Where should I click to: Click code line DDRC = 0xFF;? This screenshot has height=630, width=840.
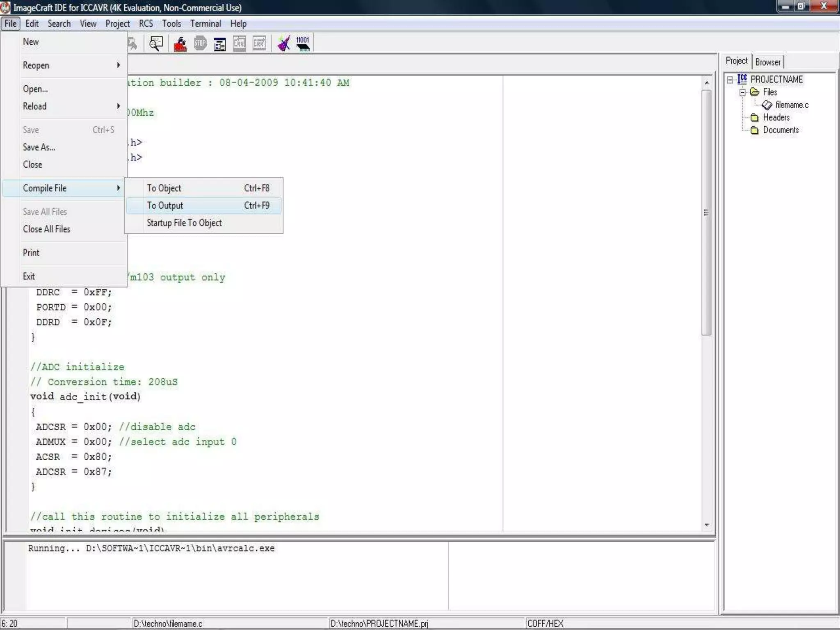[x=74, y=292]
